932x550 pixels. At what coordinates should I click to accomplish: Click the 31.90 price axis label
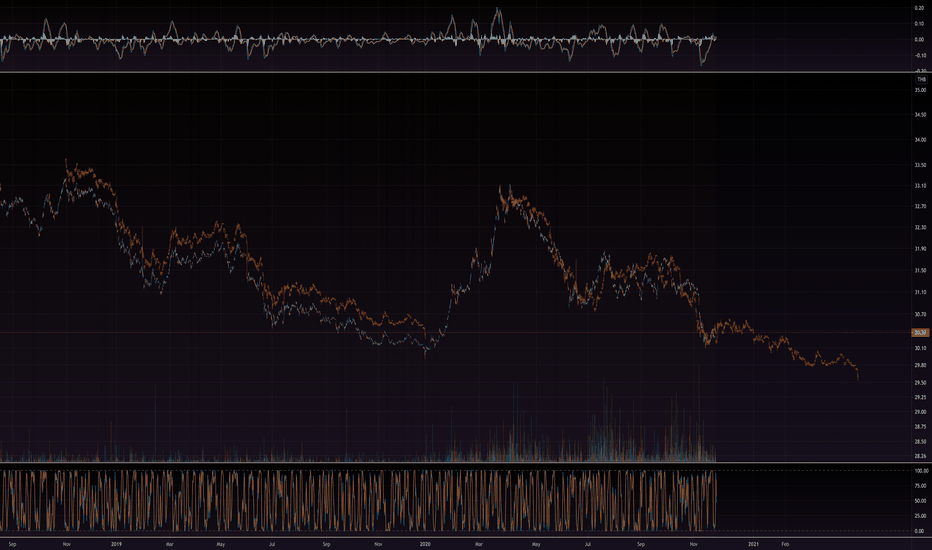click(920, 249)
